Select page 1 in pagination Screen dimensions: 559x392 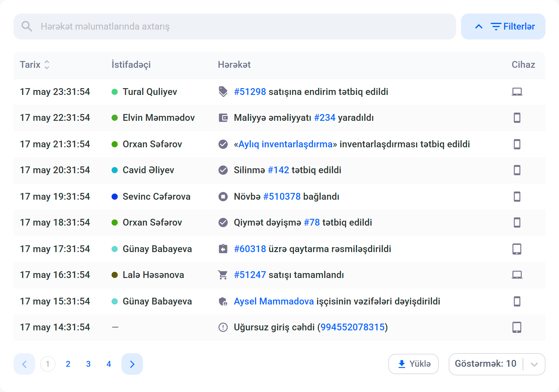tap(48, 364)
